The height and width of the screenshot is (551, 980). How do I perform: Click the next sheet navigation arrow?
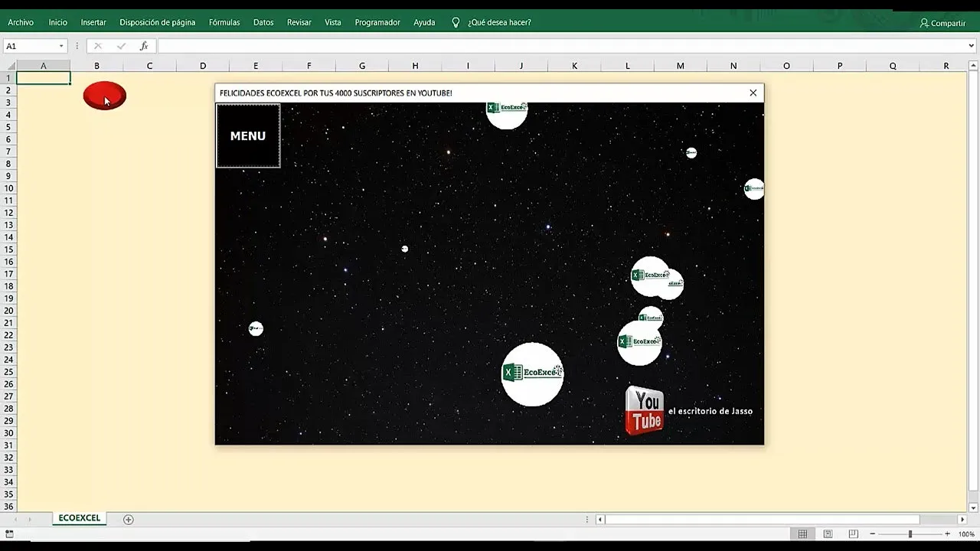click(31, 520)
